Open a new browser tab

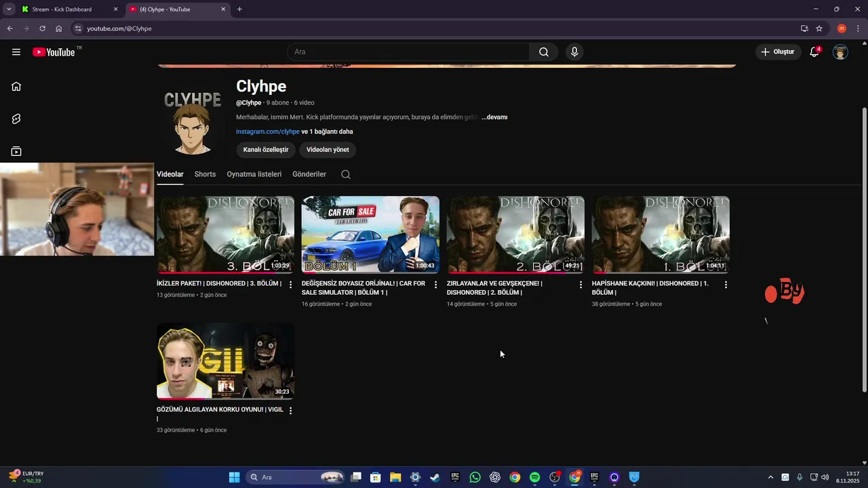(239, 9)
